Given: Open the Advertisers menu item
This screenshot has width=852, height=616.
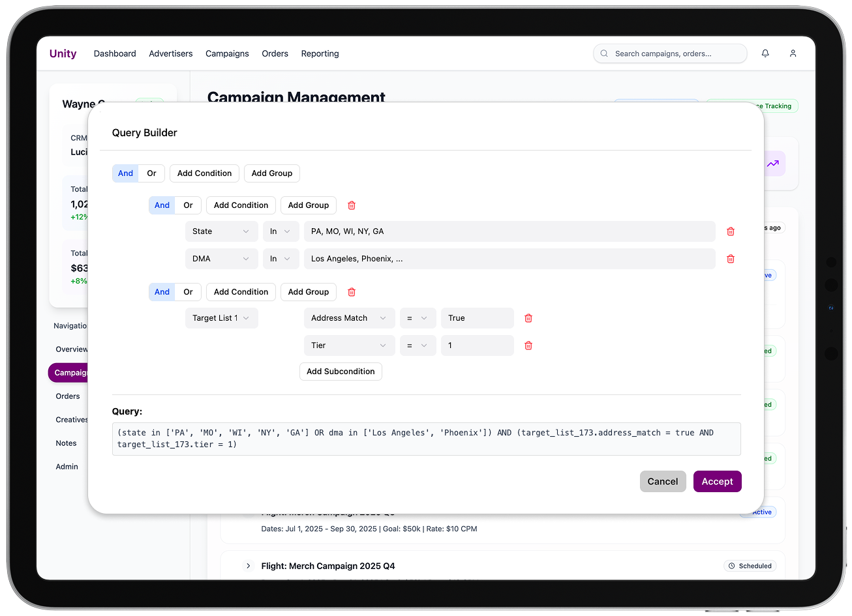Looking at the screenshot, I should click(x=170, y=53).
